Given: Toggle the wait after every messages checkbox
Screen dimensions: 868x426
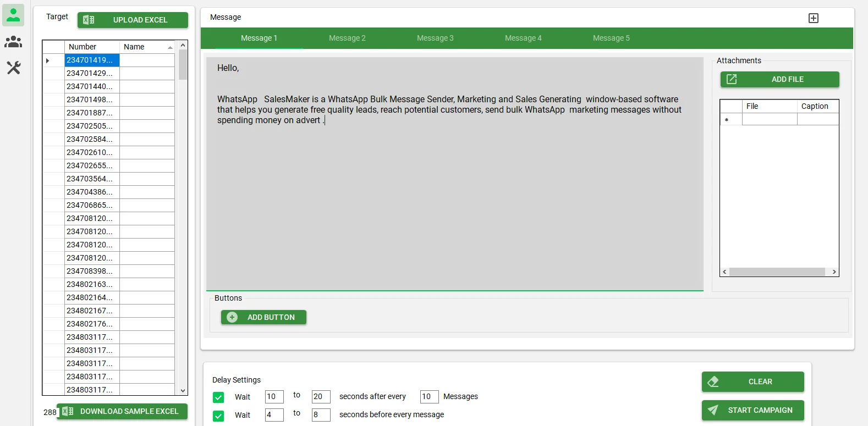Looking at the screenshot, I should point(218,397).
